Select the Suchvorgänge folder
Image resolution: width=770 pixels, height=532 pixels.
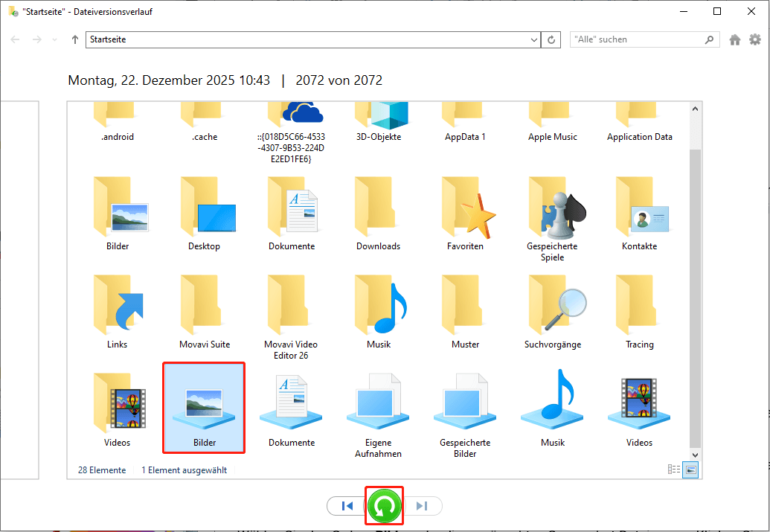click(x=552, y=310)
